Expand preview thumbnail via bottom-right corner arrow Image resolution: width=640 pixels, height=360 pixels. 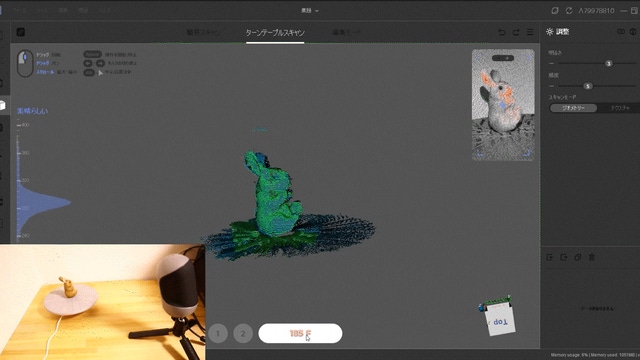[527, 154]
